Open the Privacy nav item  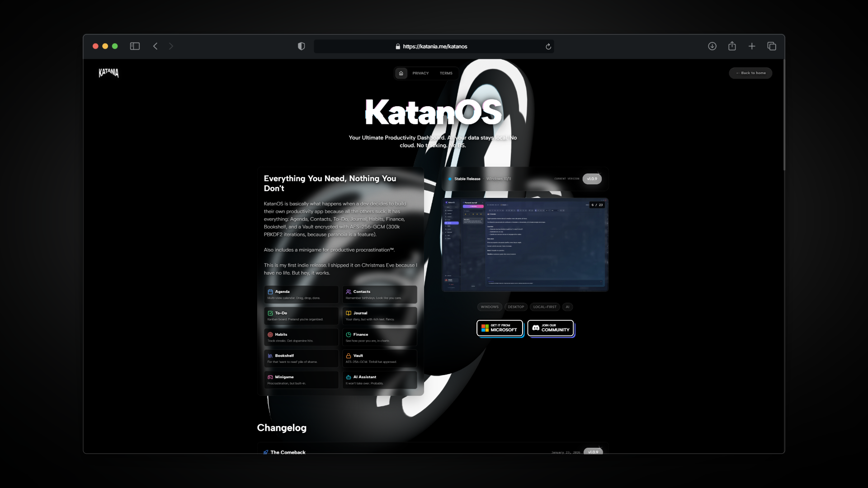420,73
